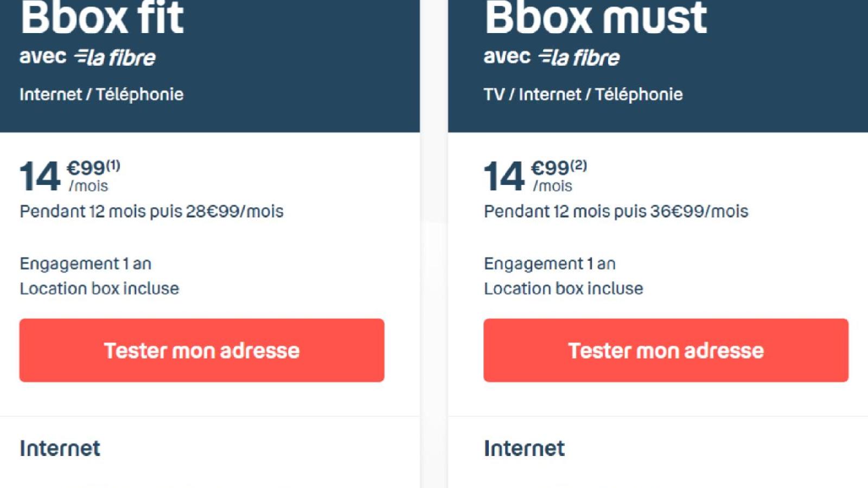Select the 'Engagement 1 an' line under Bbox must

tap(550, 264)
